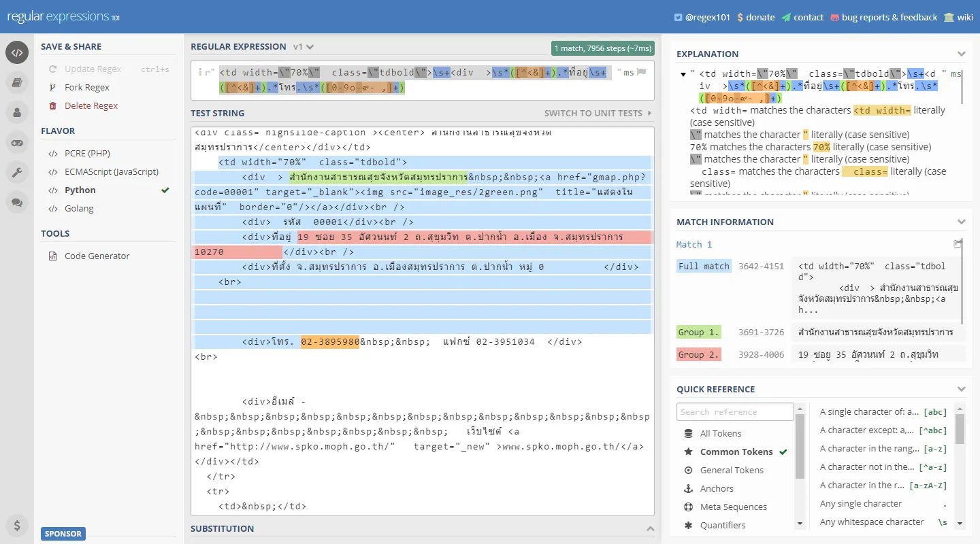This screenshot has width=980, height=544.
Task: Click the settings wrench icon
Action: coord(16,172)
